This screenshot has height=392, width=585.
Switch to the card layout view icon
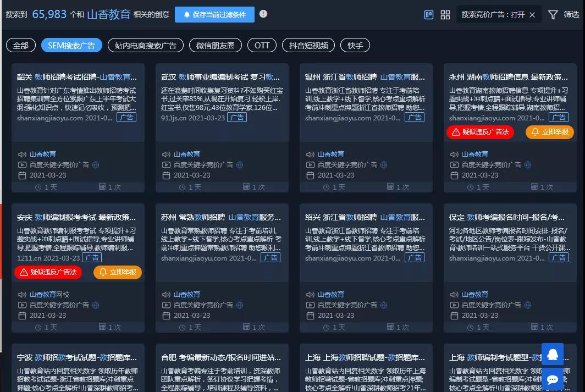coord(429,15)
